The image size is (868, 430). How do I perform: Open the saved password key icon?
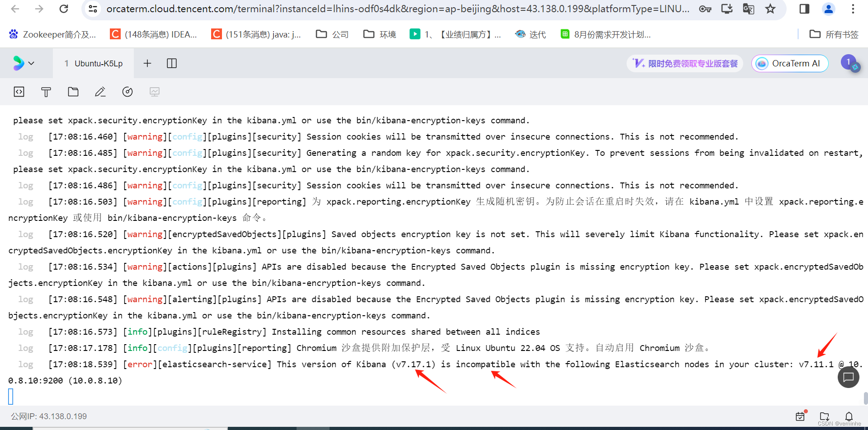[705, 9]
